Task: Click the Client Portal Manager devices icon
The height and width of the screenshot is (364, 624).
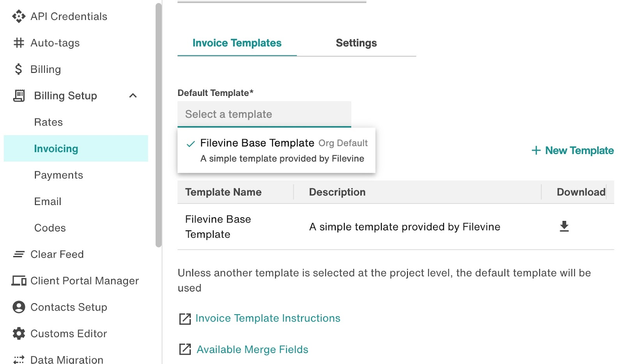Action: [19, 281]
